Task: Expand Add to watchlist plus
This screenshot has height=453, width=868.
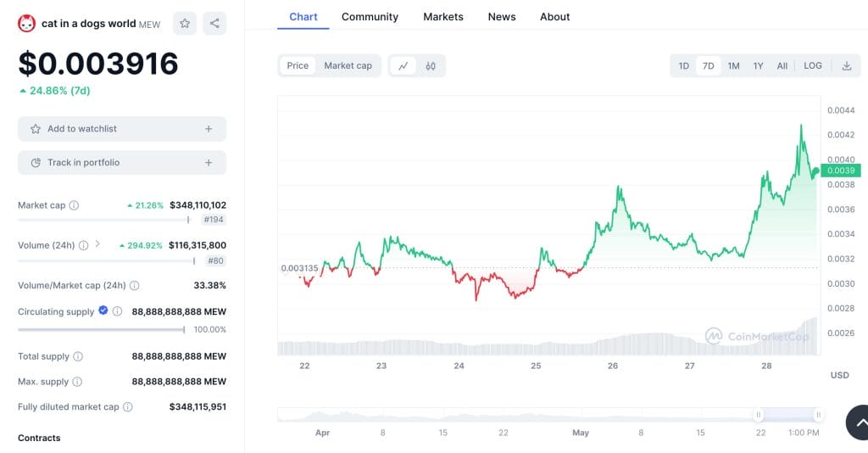Action: (209, 129)
